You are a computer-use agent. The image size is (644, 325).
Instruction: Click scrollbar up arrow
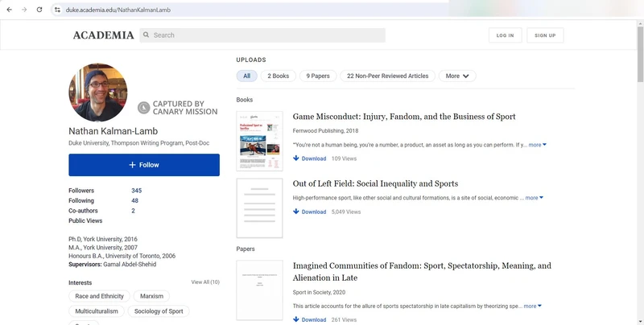640,23
